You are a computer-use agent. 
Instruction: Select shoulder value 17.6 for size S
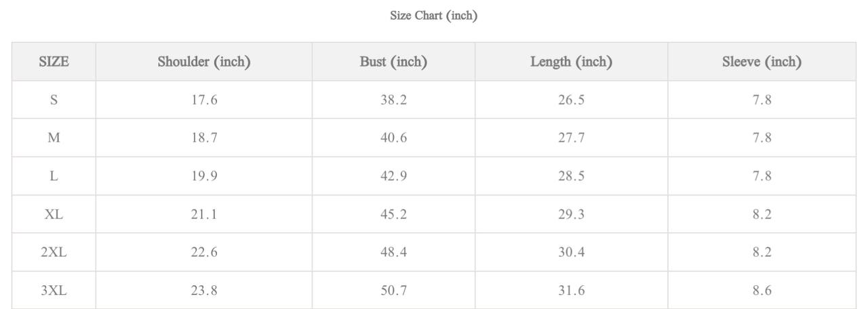pos(204,100)
